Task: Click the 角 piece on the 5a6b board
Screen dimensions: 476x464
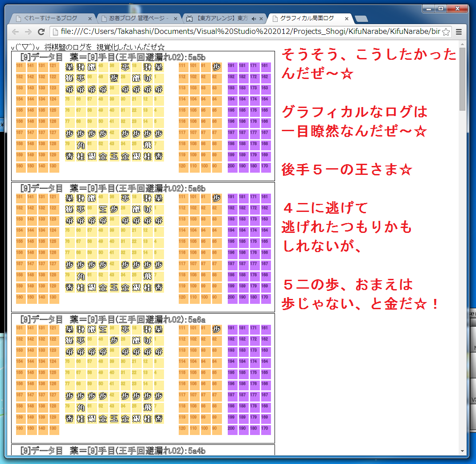Action: (81, 277)
